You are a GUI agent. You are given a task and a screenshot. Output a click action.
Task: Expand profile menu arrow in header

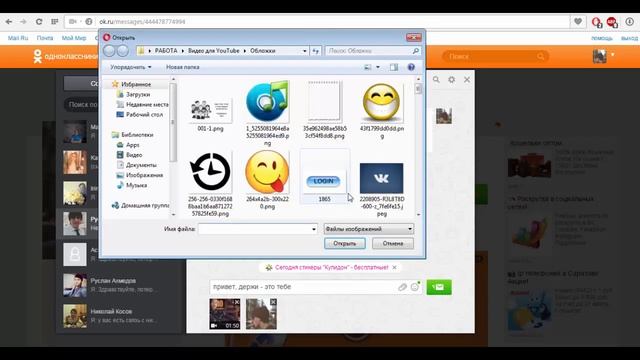point(613,54)
